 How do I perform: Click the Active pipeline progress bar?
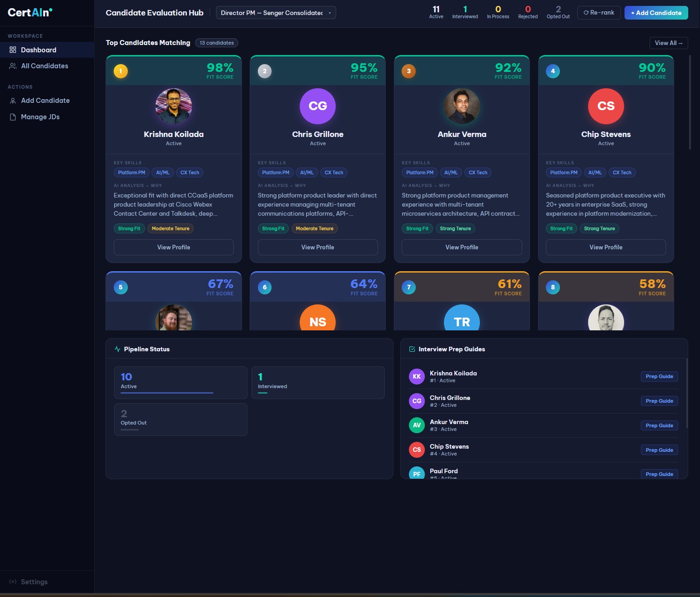tap(166, 393)
